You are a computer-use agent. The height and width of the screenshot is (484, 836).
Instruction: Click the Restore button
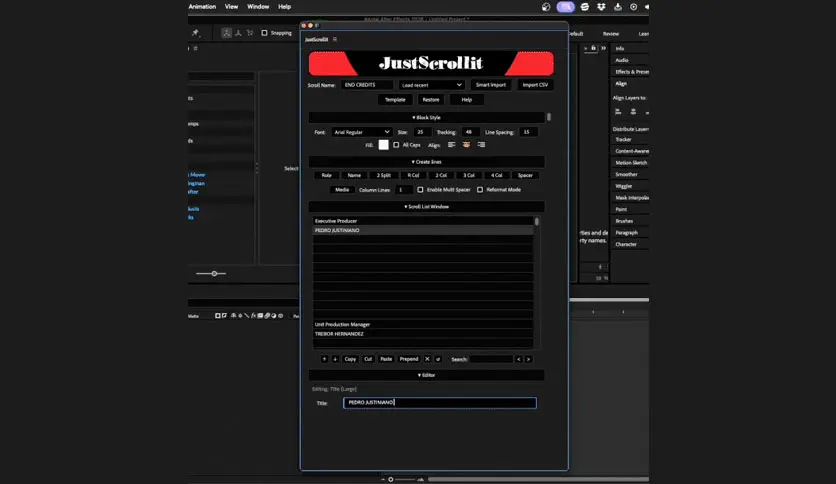point(431,100)
